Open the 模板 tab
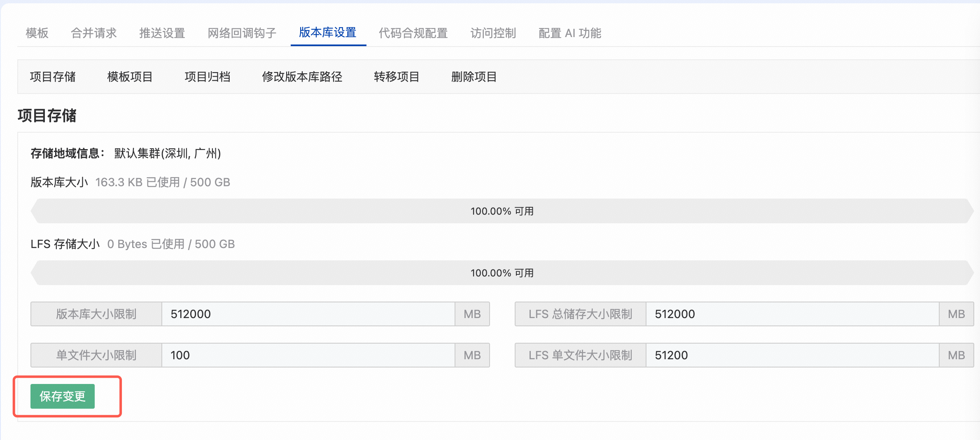The width and height of the screenshot is (980, 440). point(37,33)
